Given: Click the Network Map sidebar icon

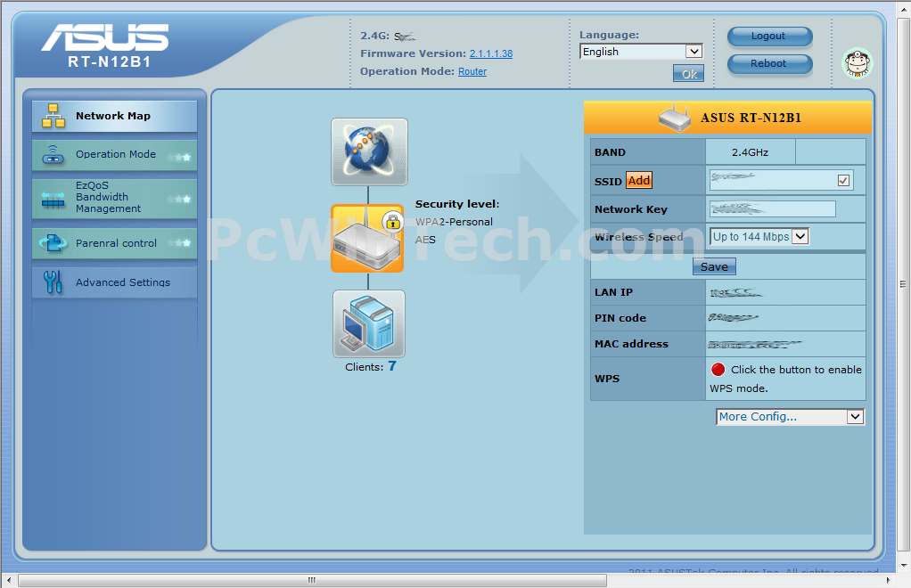Looking at the screenshot, I should pyautogui.click(x=53, y=116).
